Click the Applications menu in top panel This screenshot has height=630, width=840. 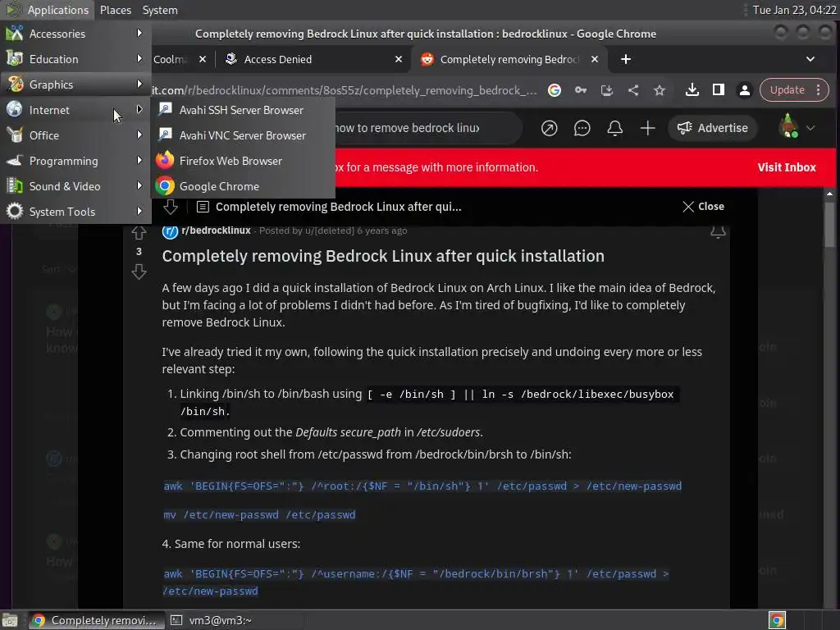pyautogui.click(x=48, y=10)
